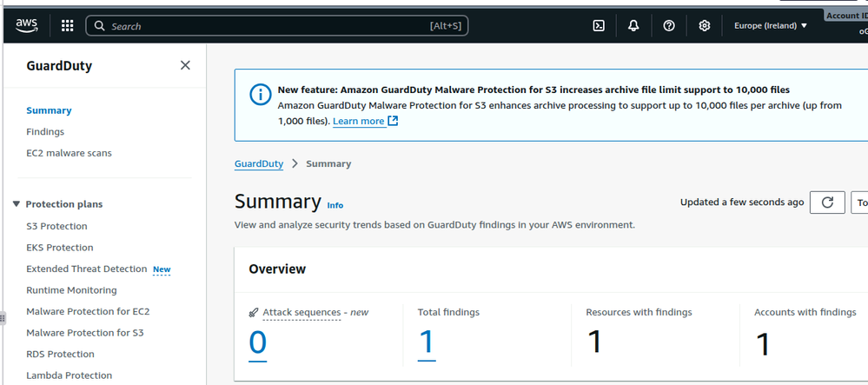868x385 pixels.
Task: Launch CloudShell from the top bar
Action: tap(599, 26)
